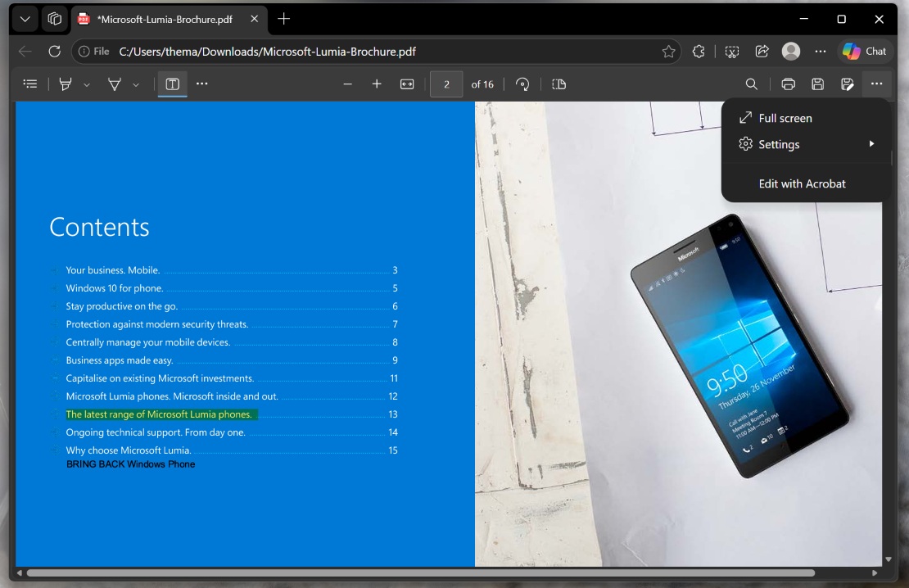Start the screenshot capture tool
The width and height of the screenshot is (909, 588).
[x=732, y=51]
